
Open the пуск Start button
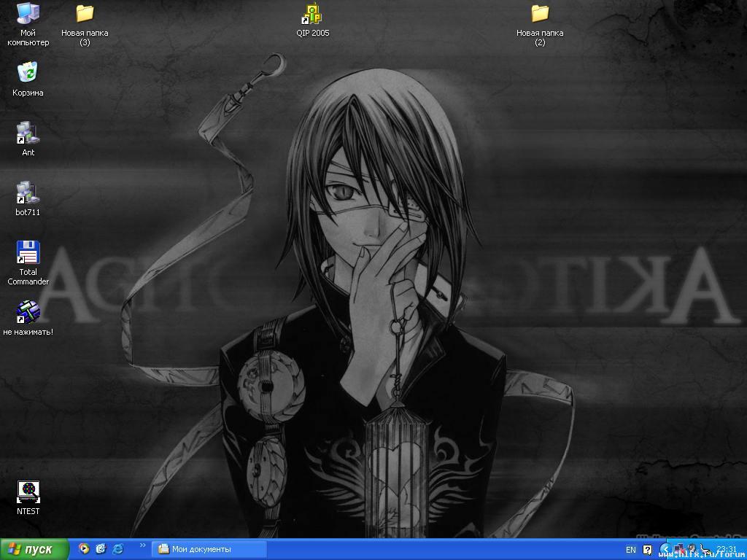(x=34, y=550)
